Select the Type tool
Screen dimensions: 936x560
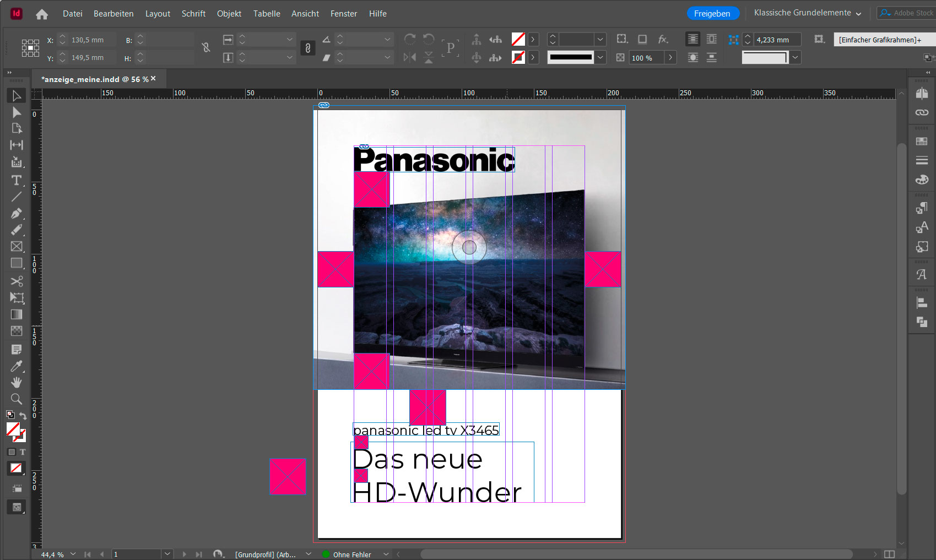click(x=17, y=180)
